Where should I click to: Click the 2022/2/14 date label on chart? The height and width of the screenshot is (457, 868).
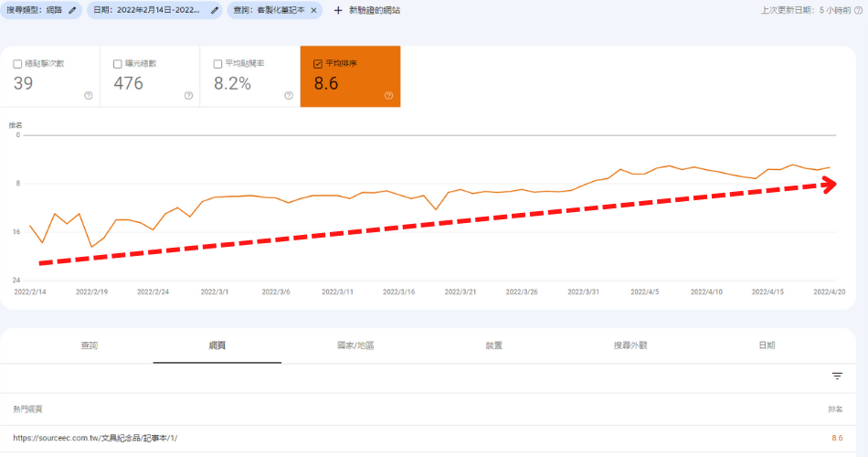tap(30, 292)
